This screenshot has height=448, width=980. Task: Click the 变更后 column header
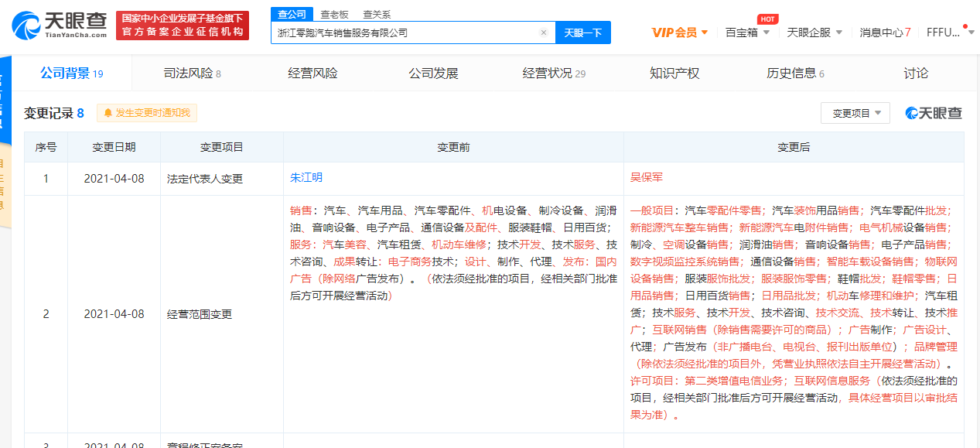pos(794,147)
